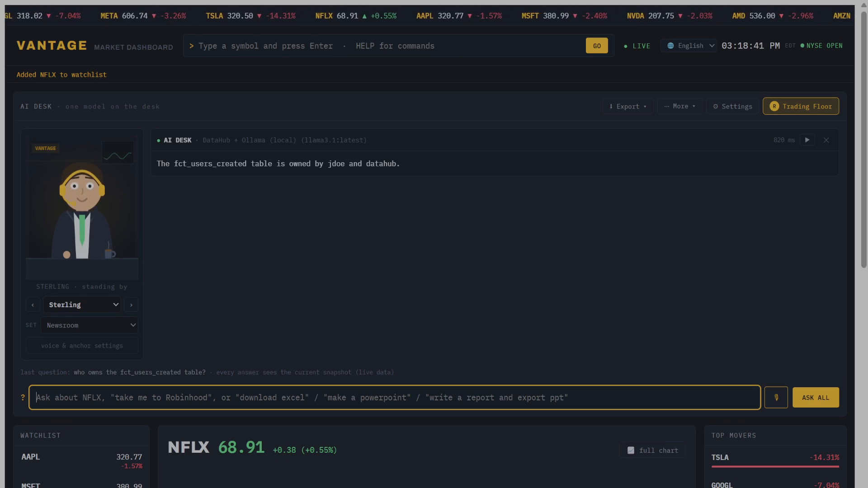Click the GO button

click(597, 46)
